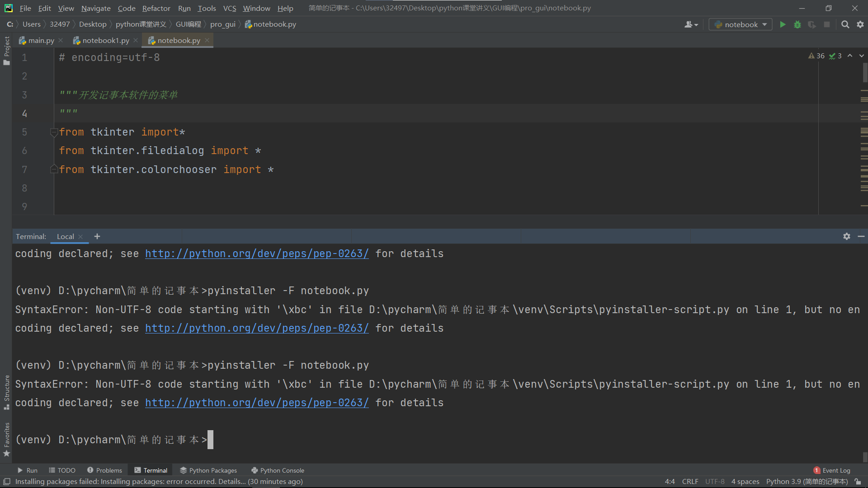Select the notebook.py tab
Image resolution: width=868 pixels, height=488 pixels.
[x=178, y=40]
